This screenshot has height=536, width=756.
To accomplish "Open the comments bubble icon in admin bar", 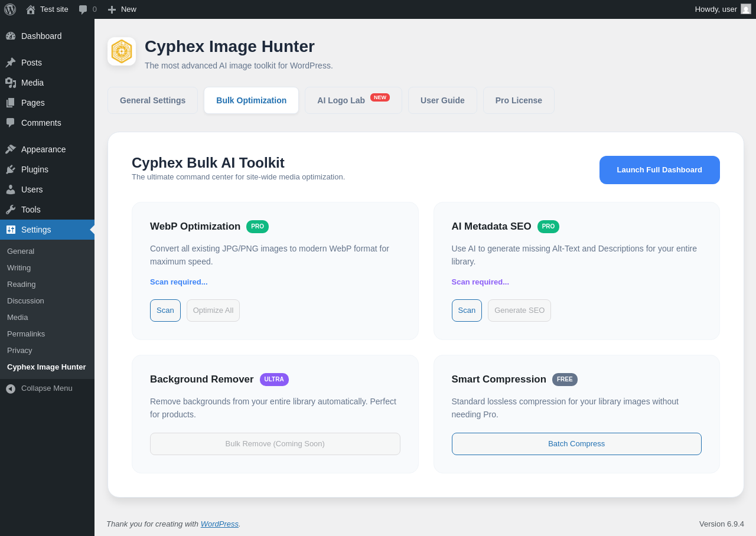I will point(83,9).
